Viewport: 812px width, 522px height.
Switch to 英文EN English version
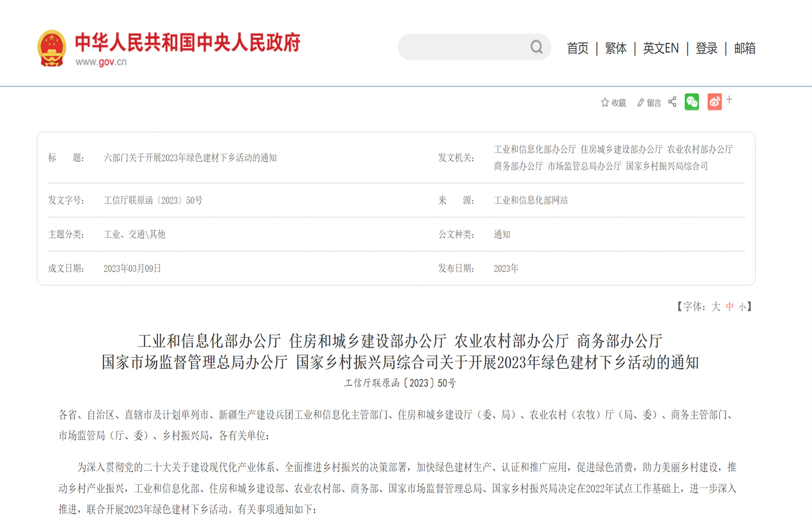[661, 48]
